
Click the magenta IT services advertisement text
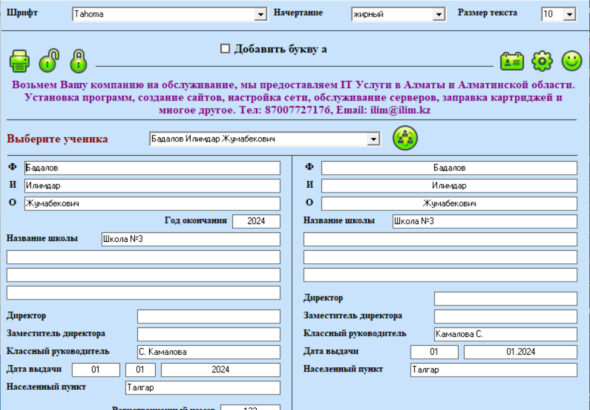tap(293, 97)
